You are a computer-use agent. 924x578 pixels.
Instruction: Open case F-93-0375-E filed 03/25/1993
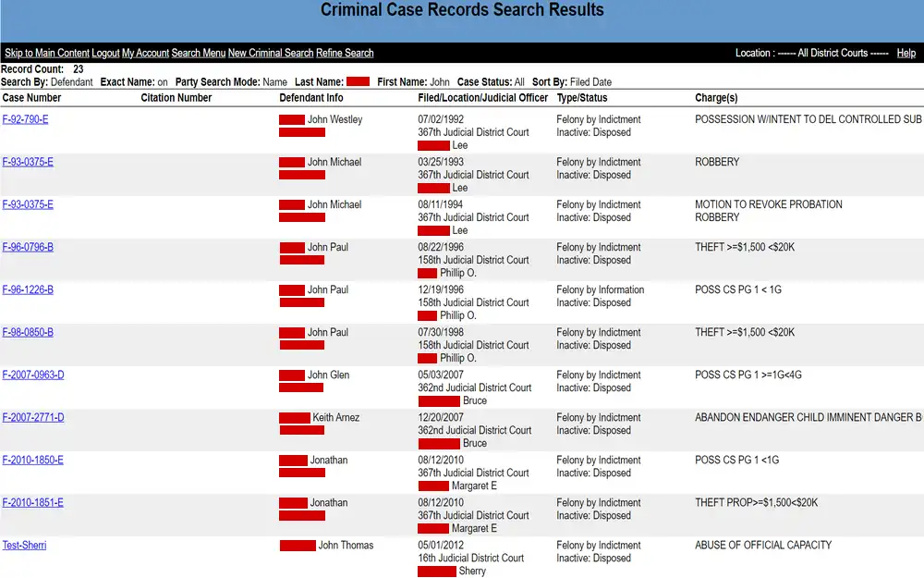click(x=28, y=162)
